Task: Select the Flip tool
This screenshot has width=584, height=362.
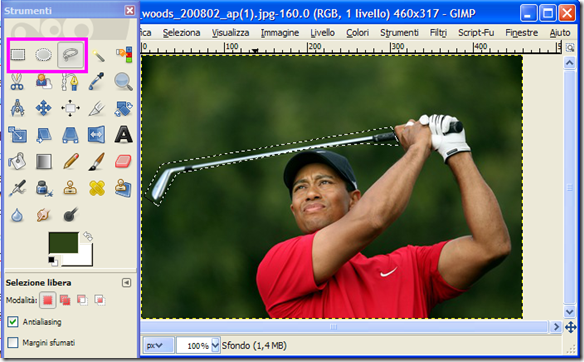Action: [x=96, y=135]
